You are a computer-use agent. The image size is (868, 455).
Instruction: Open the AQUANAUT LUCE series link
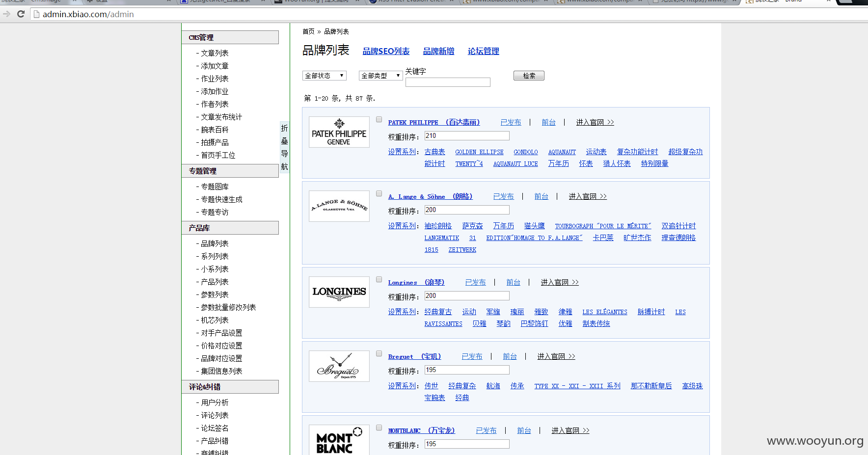[515, 164]
